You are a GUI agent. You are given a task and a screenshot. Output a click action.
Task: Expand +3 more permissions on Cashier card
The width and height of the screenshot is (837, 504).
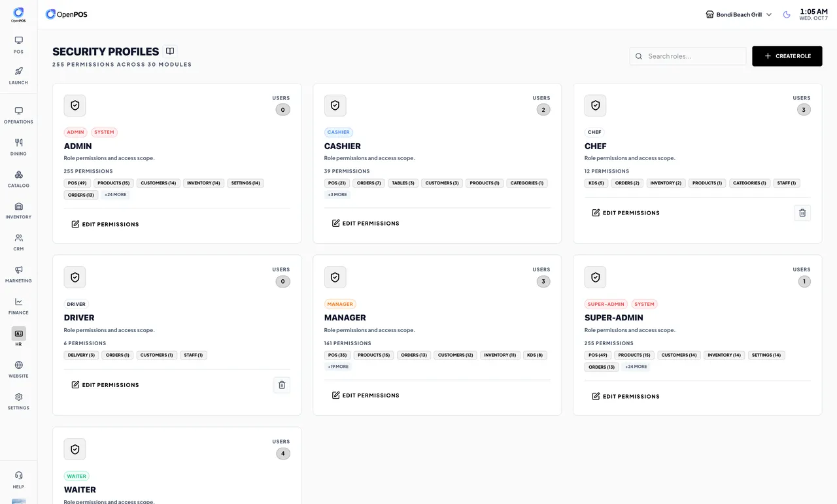[337, 195]
